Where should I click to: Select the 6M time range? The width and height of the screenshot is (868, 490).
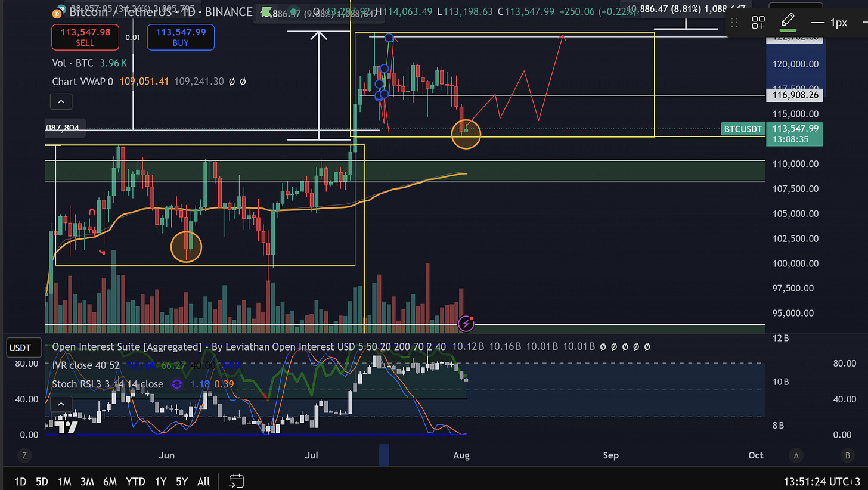tap(110, 481)
